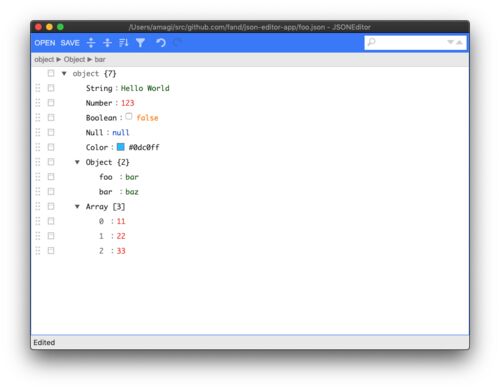This screenshot has width=500, height=390.
Task: Grab the drag handle of bar : baz row
Action: (38, 192)
